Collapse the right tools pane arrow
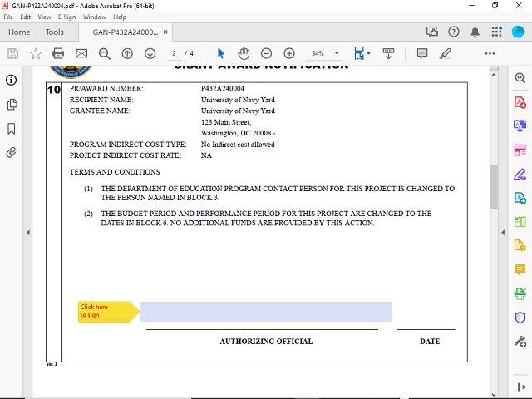 (x=504, y=232)
